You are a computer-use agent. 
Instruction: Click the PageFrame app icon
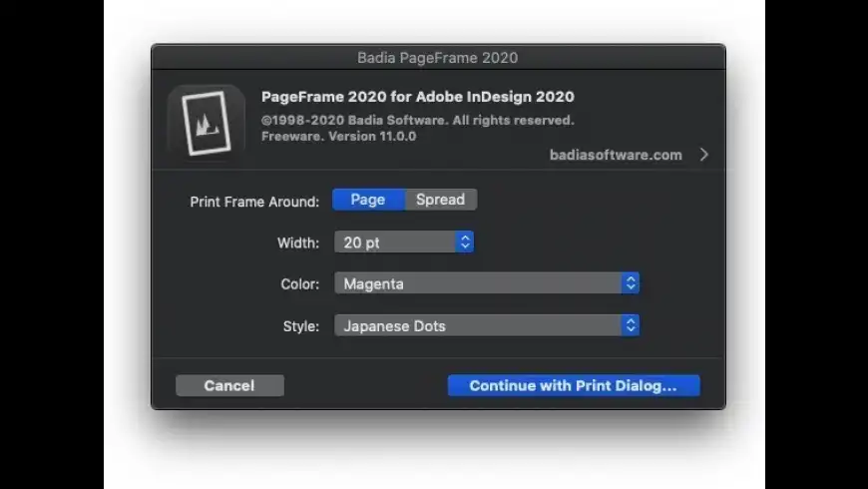pyautogui.click(x=206, y=123)
